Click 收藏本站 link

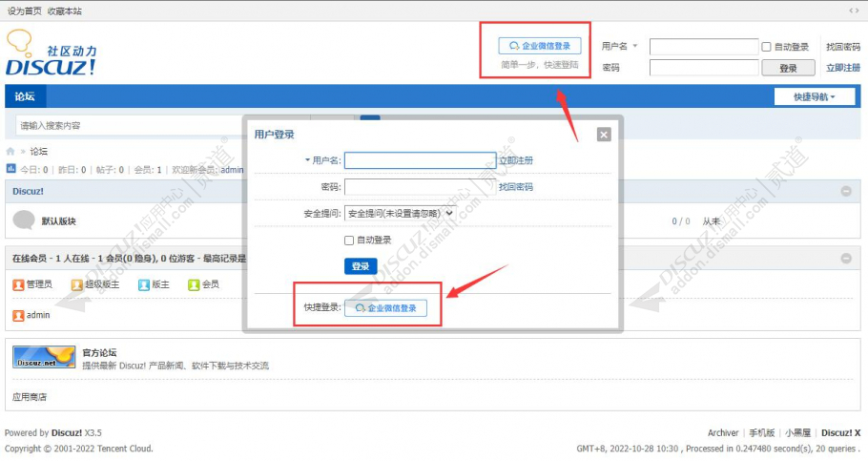[64, 11]
